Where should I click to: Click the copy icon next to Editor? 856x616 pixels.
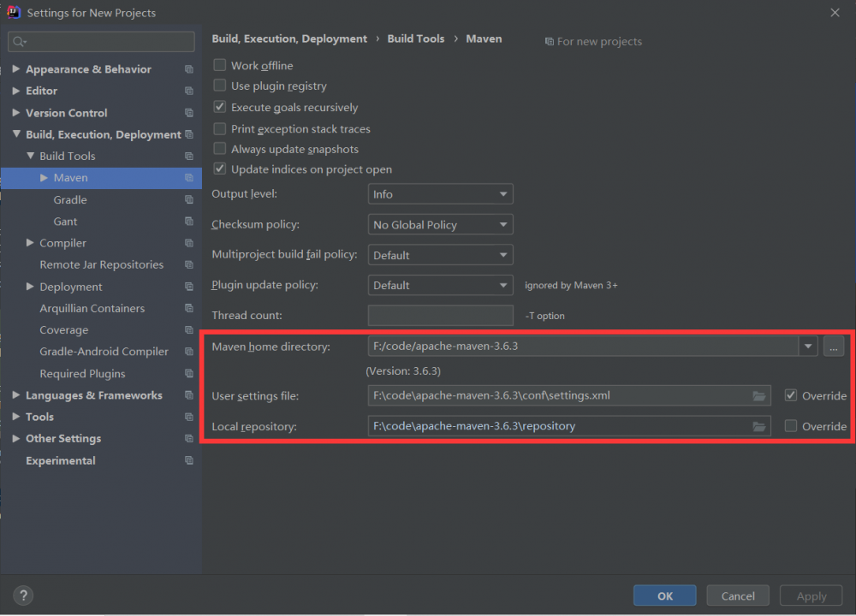pyautogui.click(x=189, y=91)
